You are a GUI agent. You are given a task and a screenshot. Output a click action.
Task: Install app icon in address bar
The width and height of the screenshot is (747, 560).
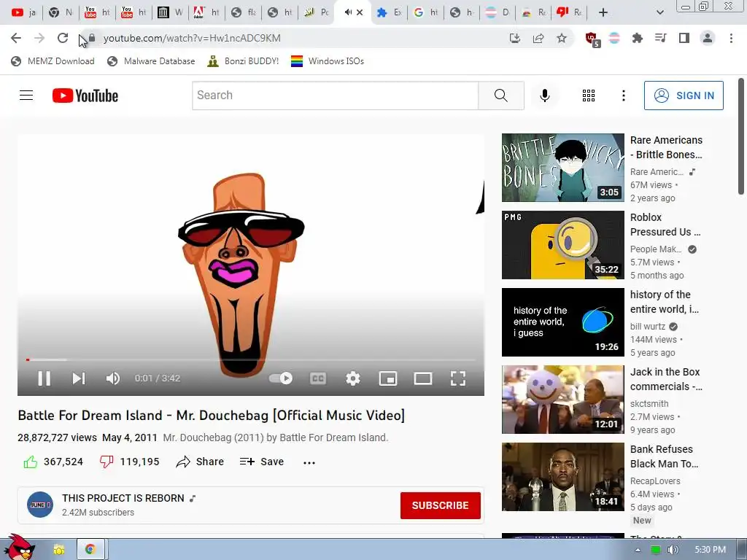coord(514,38)
